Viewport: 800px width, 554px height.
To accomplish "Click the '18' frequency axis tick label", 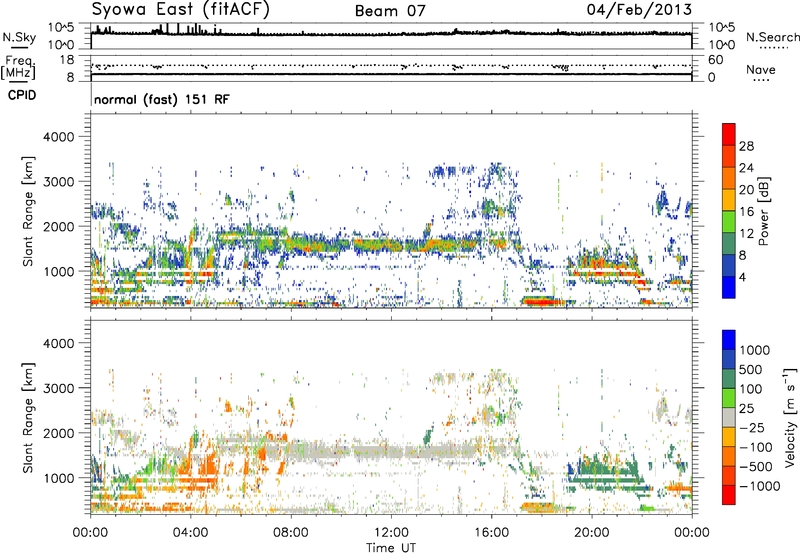I will [67, 60].
